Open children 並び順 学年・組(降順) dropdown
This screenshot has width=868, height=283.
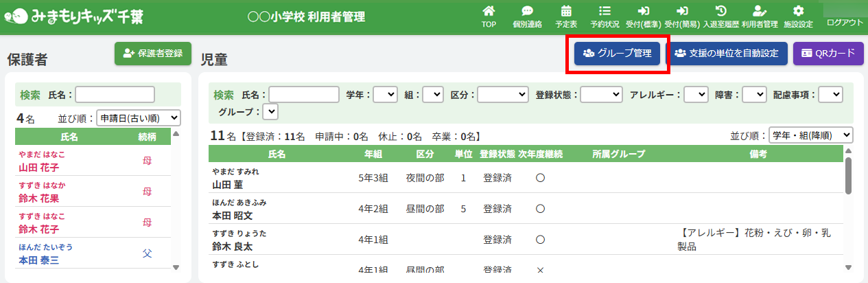(810, 135)
